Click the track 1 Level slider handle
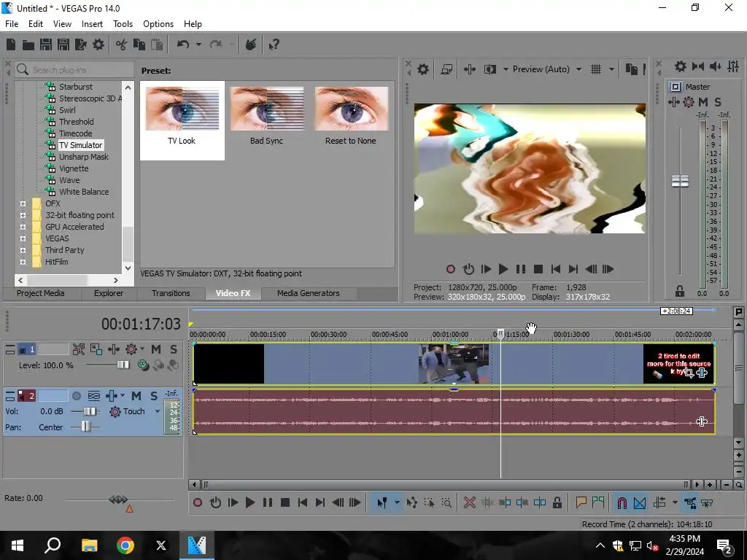 click(123, 365)
